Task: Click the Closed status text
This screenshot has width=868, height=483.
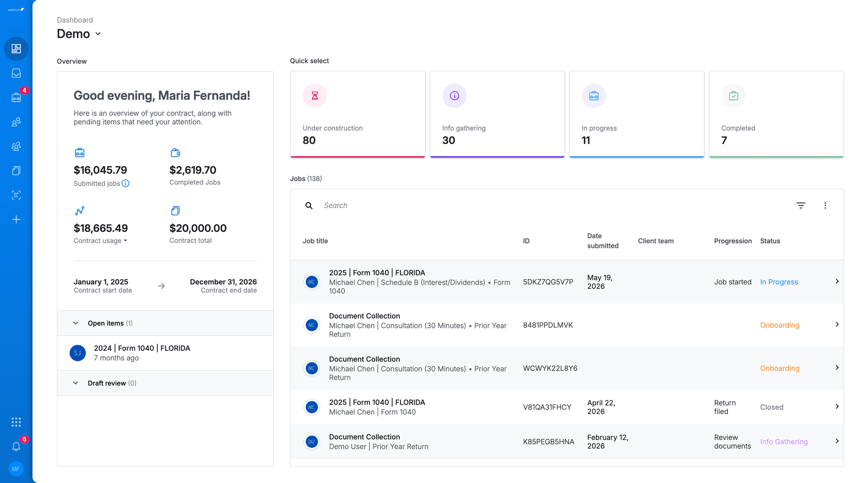Action: 771,407
